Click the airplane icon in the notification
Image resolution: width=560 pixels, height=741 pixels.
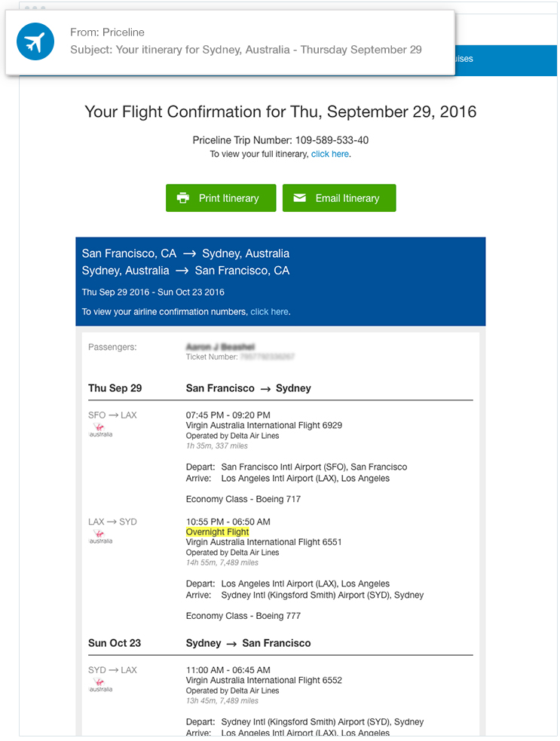click(x=35, y=42)
